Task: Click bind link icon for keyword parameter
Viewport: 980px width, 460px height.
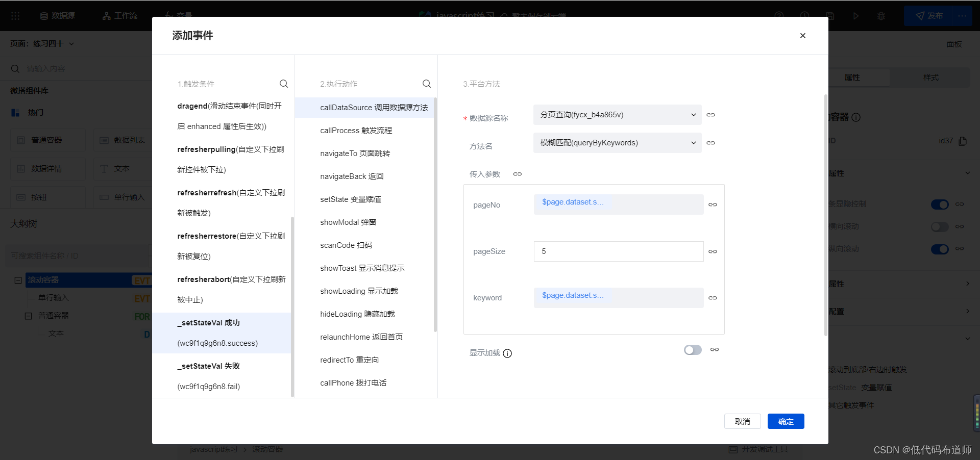Action: (x=713, y=298)
